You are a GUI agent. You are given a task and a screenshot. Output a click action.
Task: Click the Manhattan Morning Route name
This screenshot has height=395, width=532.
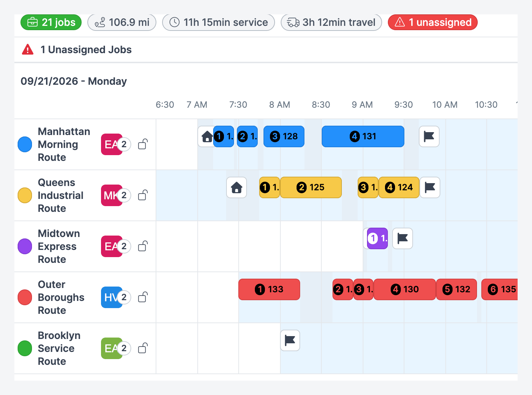(64, 144)
